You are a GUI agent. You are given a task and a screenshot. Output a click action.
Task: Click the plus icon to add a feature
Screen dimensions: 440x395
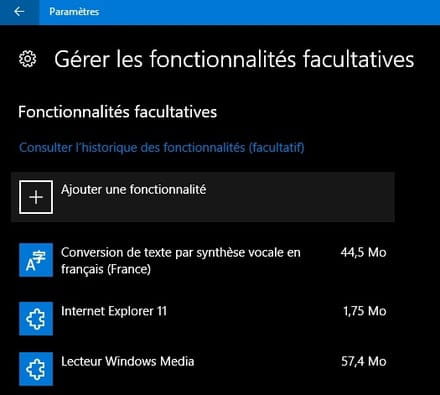pyautogui.click(x=36, y=197)
